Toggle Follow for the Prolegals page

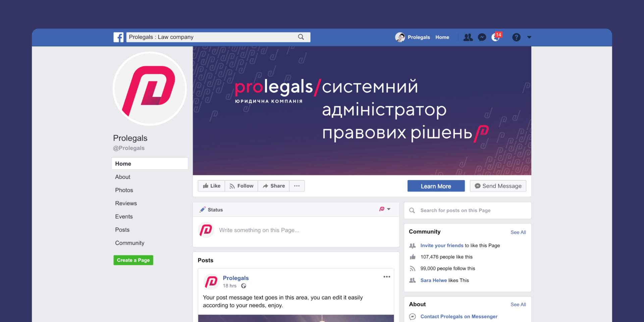pos(241,186)
